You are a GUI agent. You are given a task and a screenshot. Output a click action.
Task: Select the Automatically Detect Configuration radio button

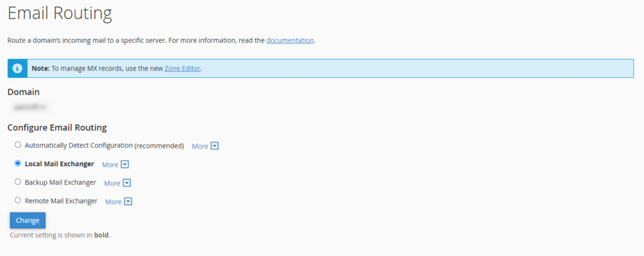coord(18,145)
